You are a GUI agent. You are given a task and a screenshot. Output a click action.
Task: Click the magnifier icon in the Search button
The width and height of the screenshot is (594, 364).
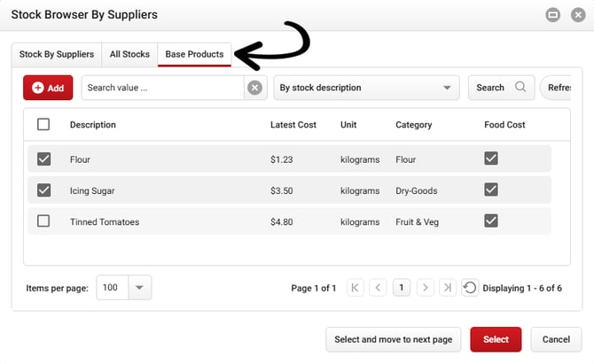pyautogui.click(x=520, y=87)
